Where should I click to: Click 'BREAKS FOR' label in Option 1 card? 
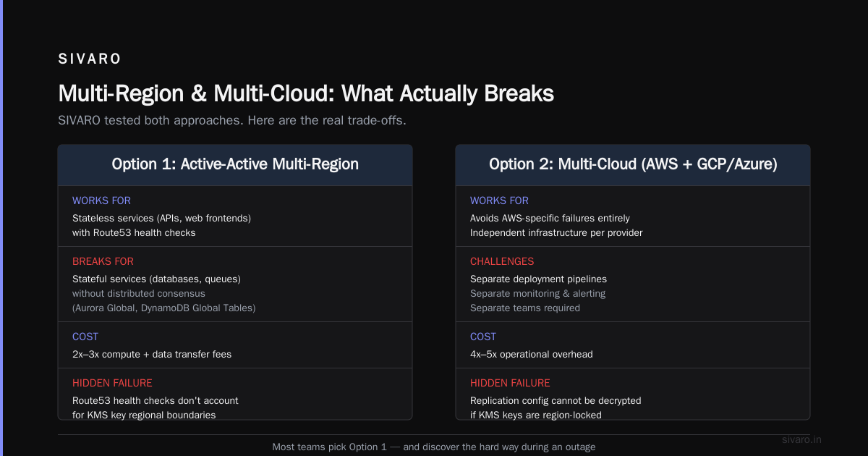click(x=103, y=261)
